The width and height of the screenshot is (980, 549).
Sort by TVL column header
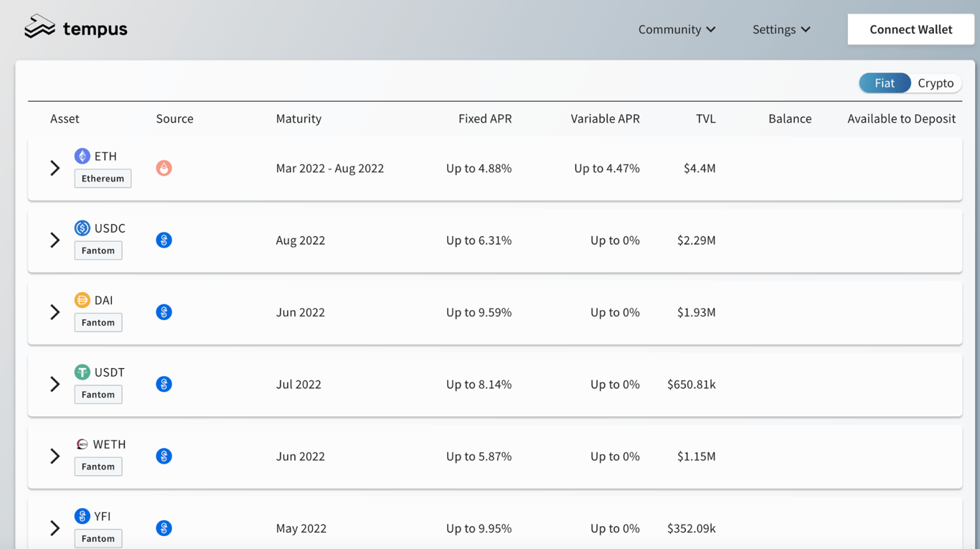[x=705, y=118]
